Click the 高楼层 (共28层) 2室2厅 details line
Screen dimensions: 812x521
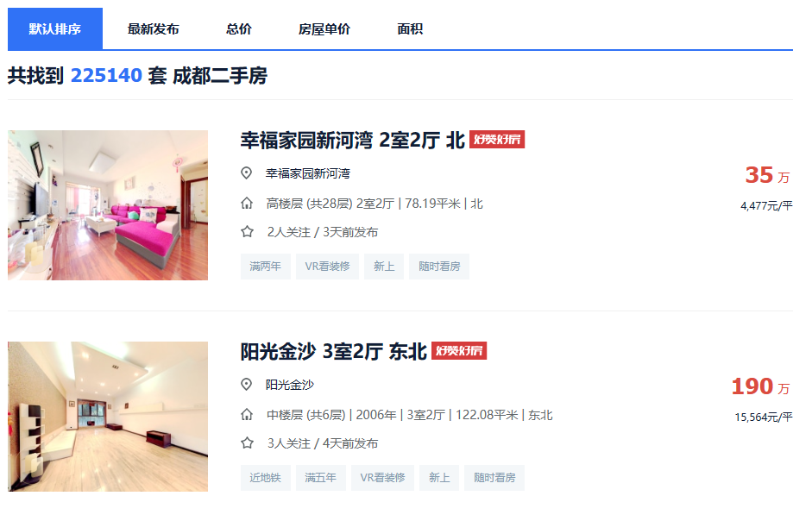[375, 204]
